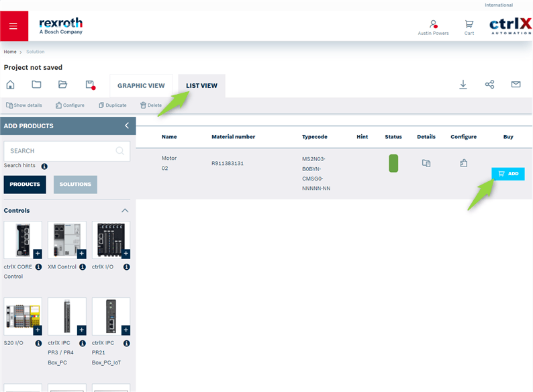
Task: Show info for ctrlX I/O
Action: click(x=127, y=267)
